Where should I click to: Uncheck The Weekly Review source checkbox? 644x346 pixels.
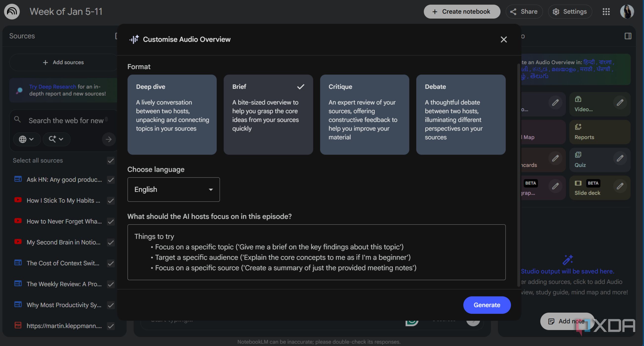pos(111,284)
